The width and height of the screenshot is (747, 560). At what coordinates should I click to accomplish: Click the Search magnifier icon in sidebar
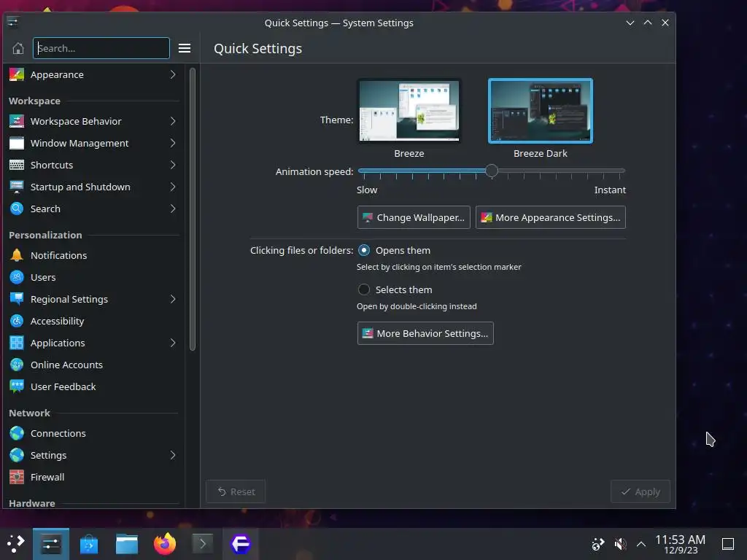[17, 209]
